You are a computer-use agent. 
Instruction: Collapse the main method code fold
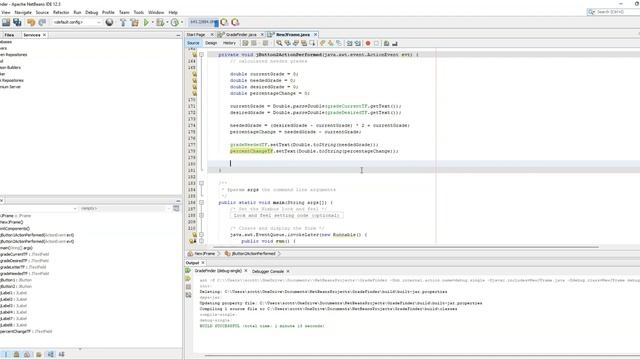(201, 202)
